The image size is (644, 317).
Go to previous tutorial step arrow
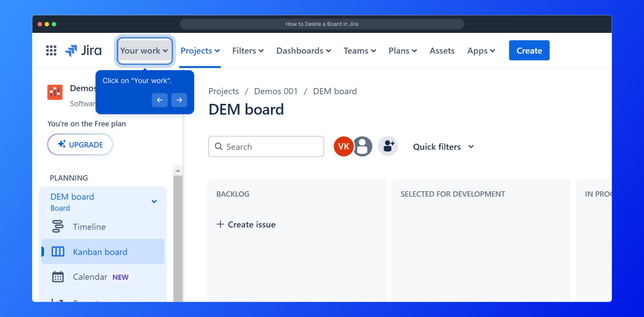click(160, 100)
